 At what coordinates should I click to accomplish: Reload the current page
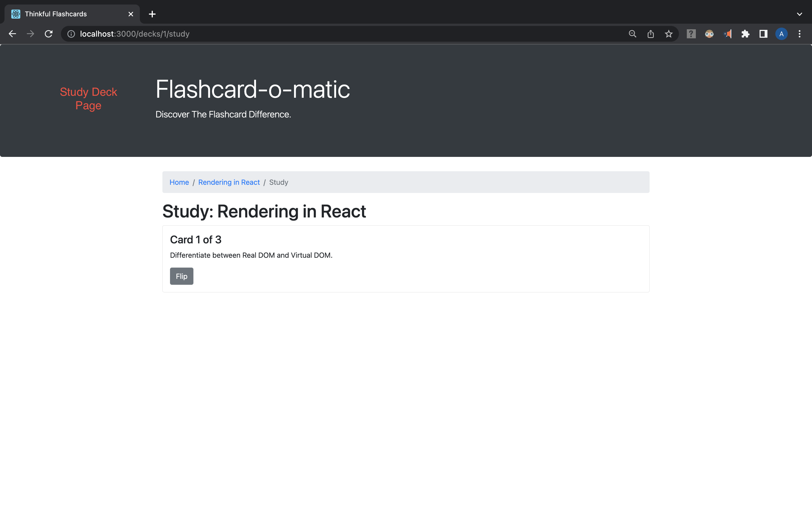[x=48, y=34]
